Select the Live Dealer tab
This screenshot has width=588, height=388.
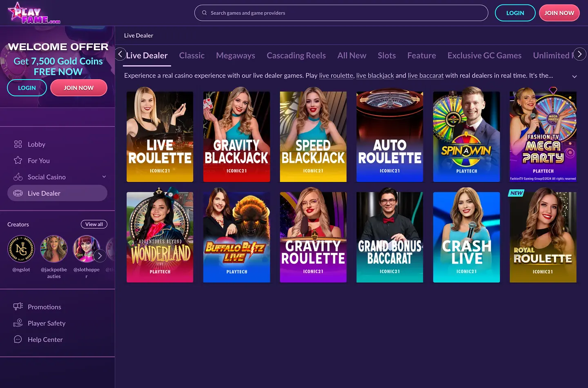[x=147, y=55]
